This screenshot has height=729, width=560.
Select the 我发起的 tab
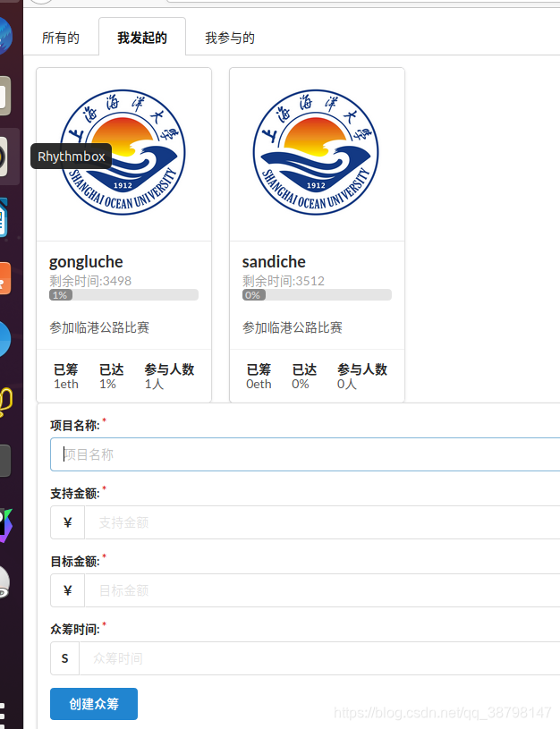click(142, 38)
